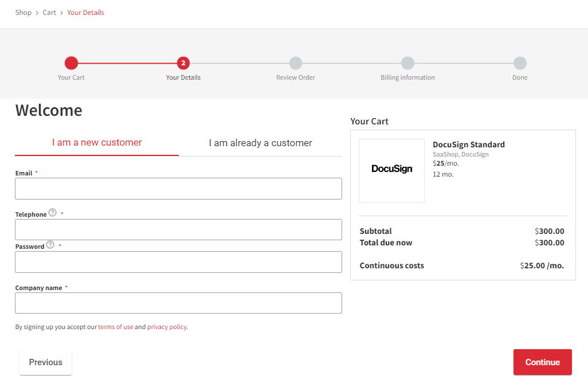
Task: Click the 'Welcome' heading
Action: [49, 110]
